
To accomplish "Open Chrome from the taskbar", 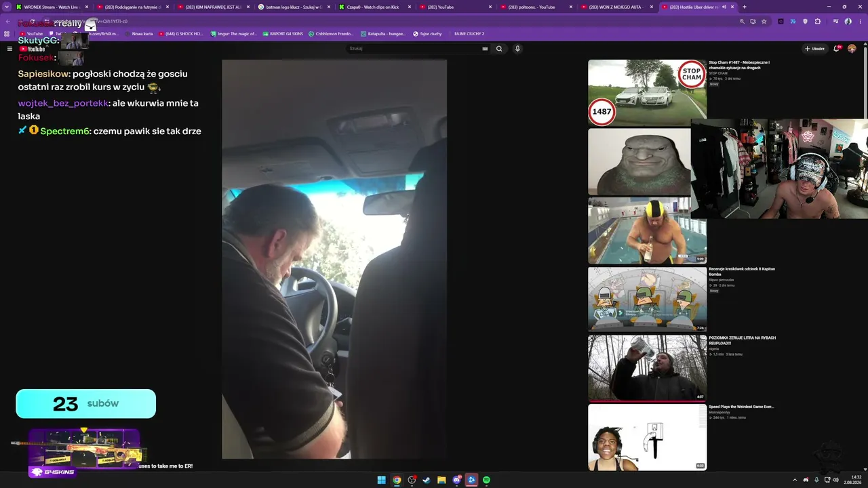I will coord(397,480).
